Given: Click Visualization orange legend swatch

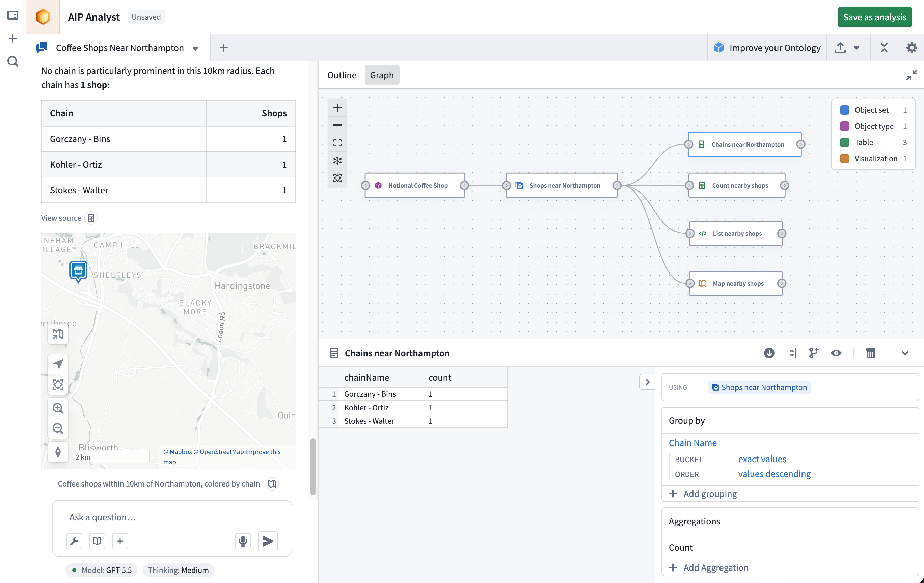Looking at the screenshot, I should pyautogui.click(x=845, y=159).
